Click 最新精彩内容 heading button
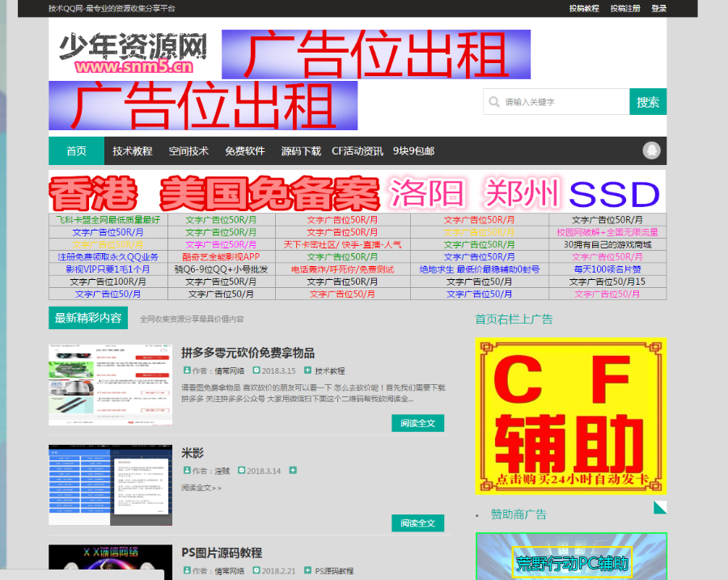728x580 pixels. 88,318
